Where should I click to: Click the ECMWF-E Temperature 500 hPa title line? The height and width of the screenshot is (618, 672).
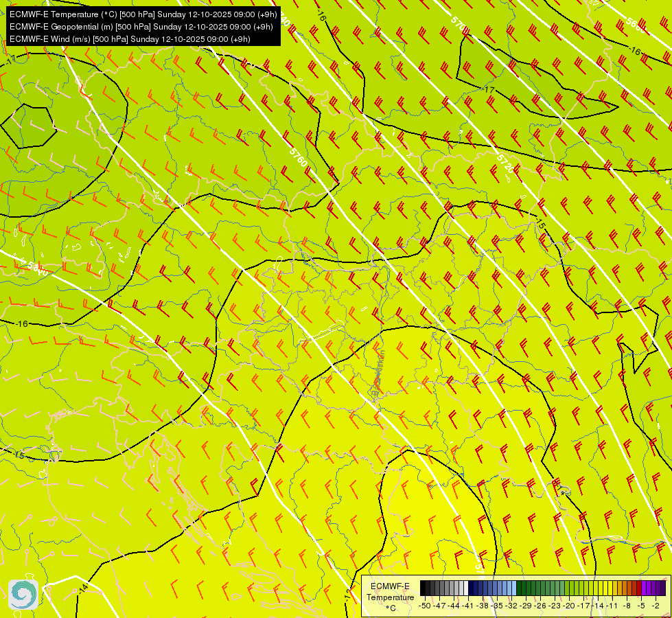point(143,14)
